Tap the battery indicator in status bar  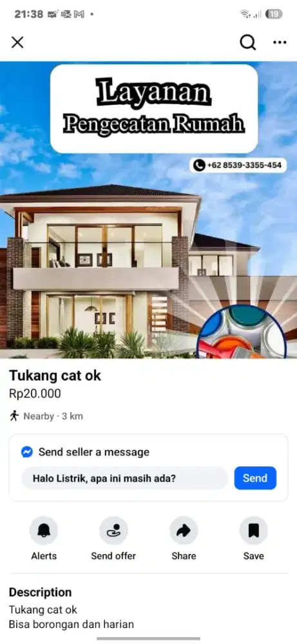(274, 14)
